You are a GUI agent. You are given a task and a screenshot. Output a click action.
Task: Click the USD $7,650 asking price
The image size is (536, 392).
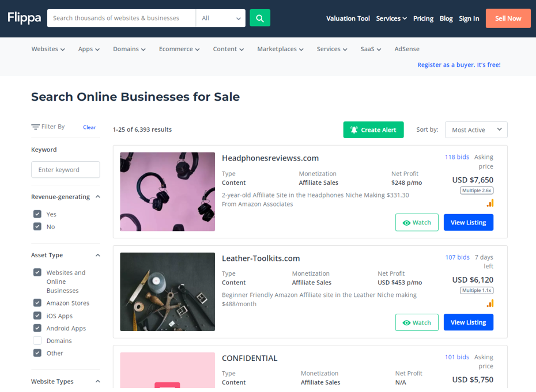tap(473, 180)
